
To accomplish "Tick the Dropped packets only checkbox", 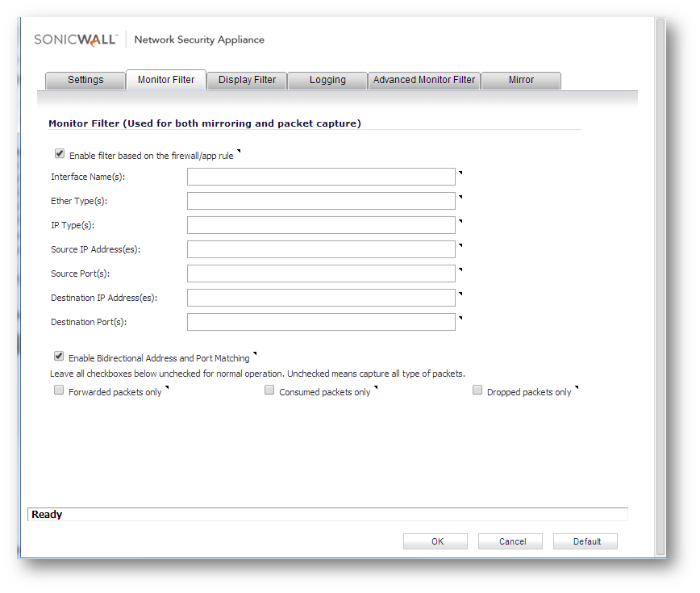I will (477, 390).
